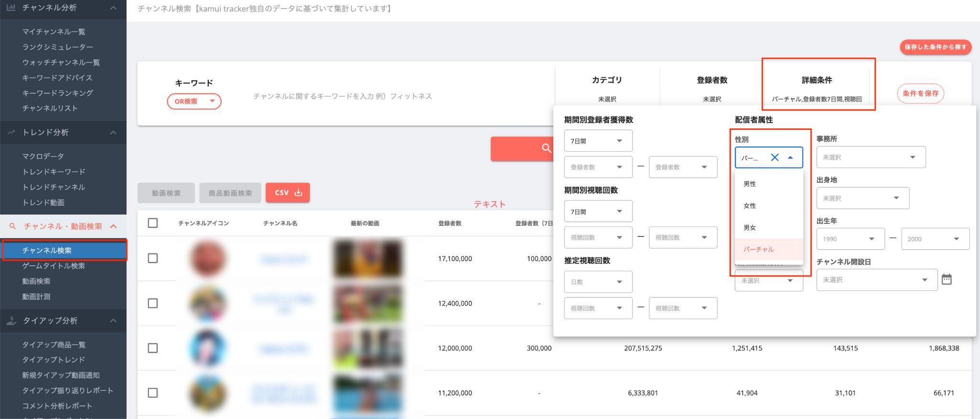
Task: Check the box for the 12,400,000 subscriber row
Action: tap(153, 303)
